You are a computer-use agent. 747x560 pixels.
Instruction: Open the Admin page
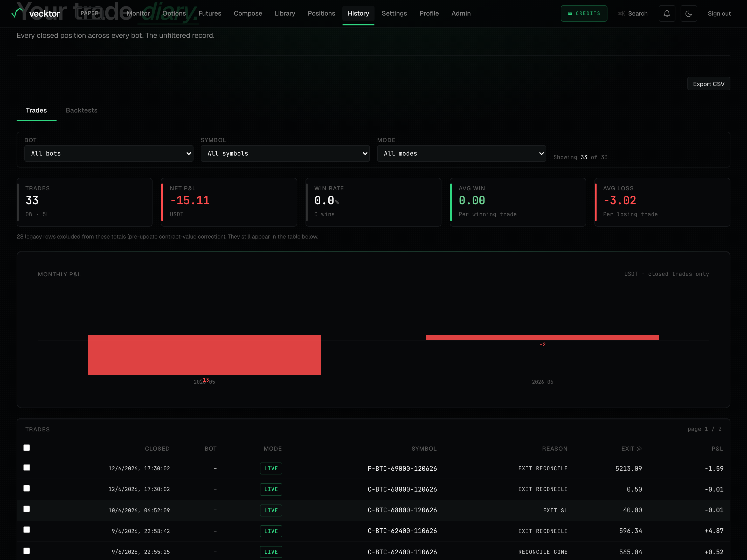pos(461,13)
